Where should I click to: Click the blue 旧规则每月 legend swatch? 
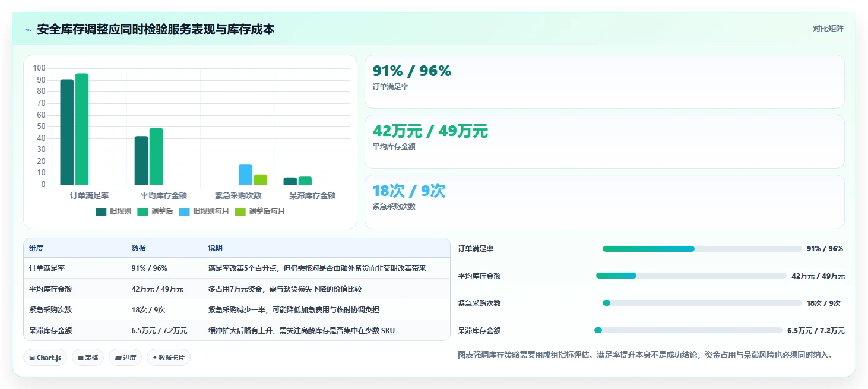(x=184, y=211)
